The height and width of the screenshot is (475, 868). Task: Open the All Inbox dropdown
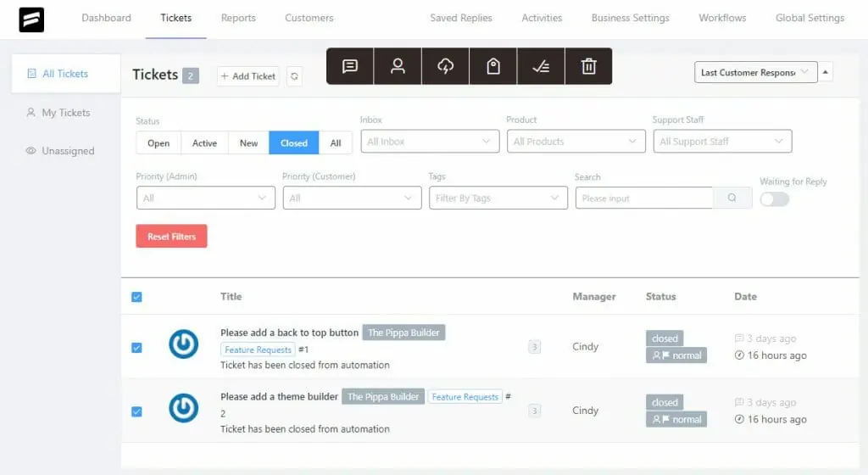[x=430, y=141]
